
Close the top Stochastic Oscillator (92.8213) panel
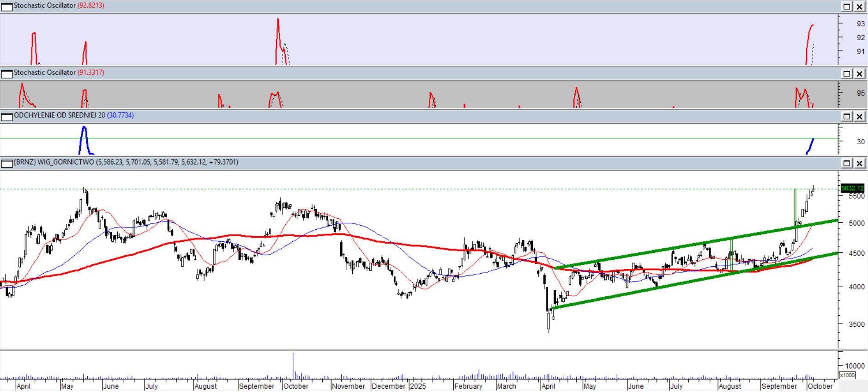point(859,6)
